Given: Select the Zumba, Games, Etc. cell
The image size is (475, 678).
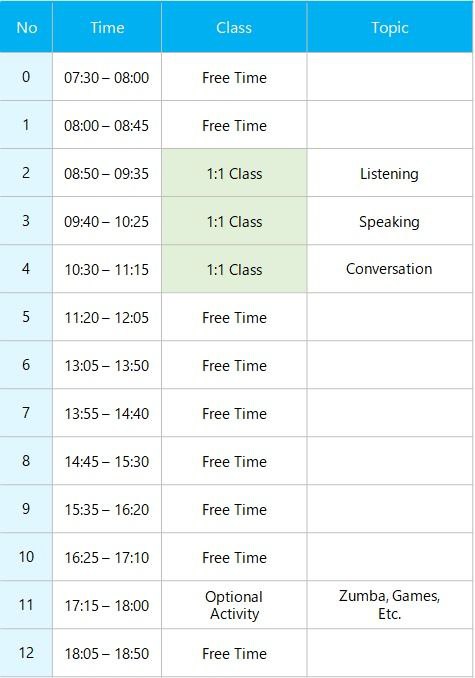Looking at the screenshot, I should pyautogui.click(x=389, y=605).
